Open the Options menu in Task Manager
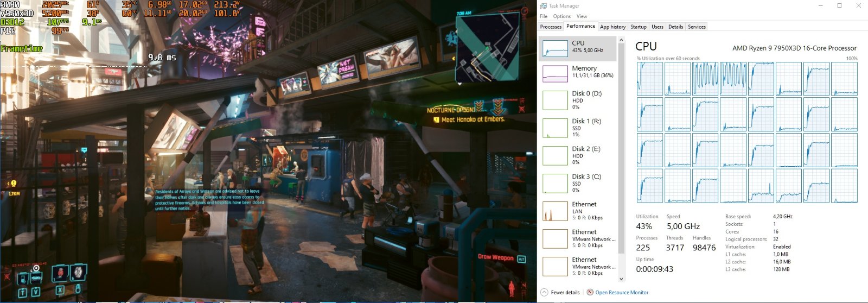 (562, 16)
